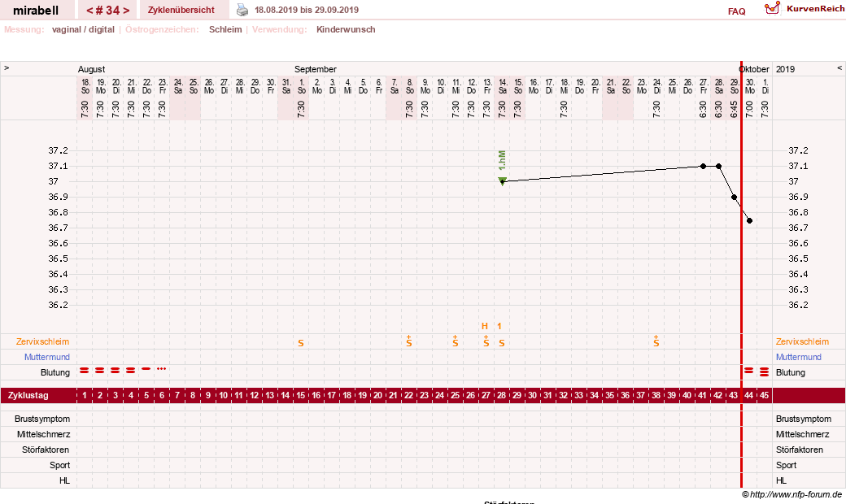
Task: Click the 30. Mo date column header
Action: [750, 86]
